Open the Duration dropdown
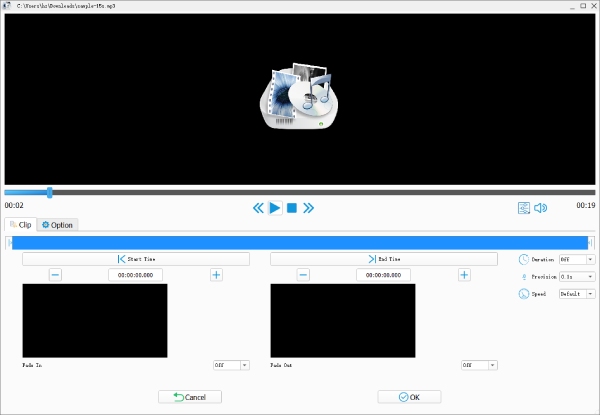Viewport: 600px width, 415px height. click(577, 259)
